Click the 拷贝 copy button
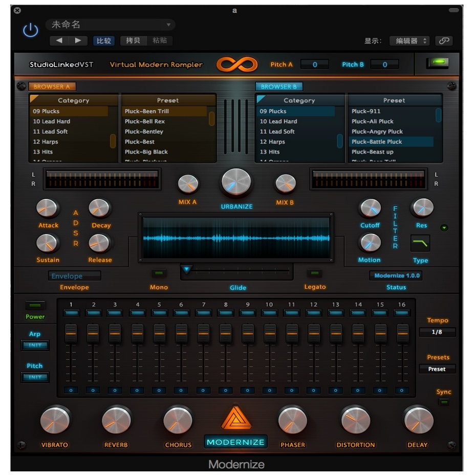This screenshot has width=476, height=476. point(133,40)
